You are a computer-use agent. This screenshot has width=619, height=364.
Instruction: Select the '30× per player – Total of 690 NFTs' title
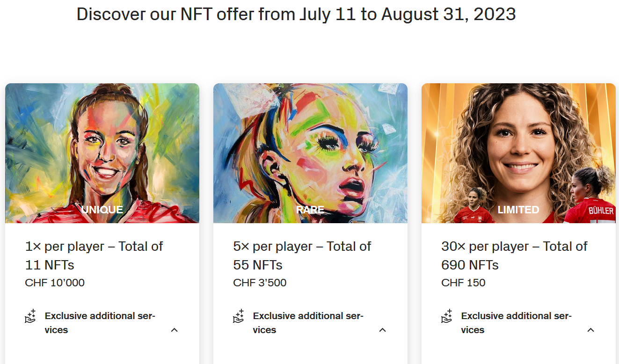514,255
